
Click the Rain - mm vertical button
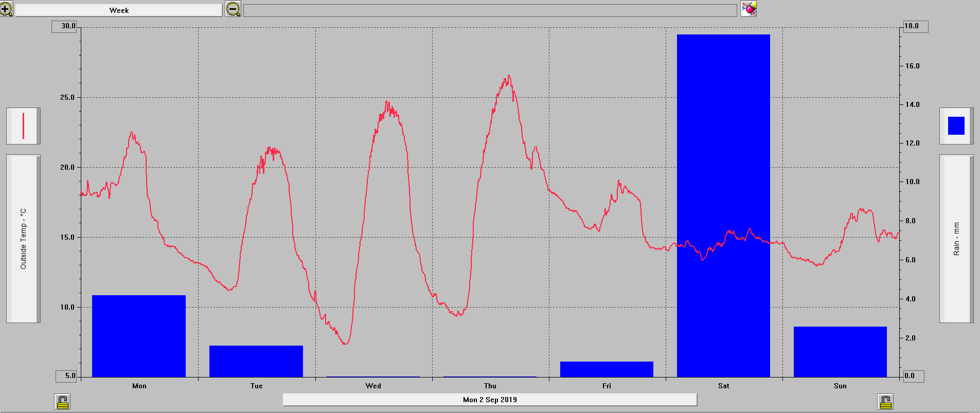pyautogui.click(x=956, y=239)
